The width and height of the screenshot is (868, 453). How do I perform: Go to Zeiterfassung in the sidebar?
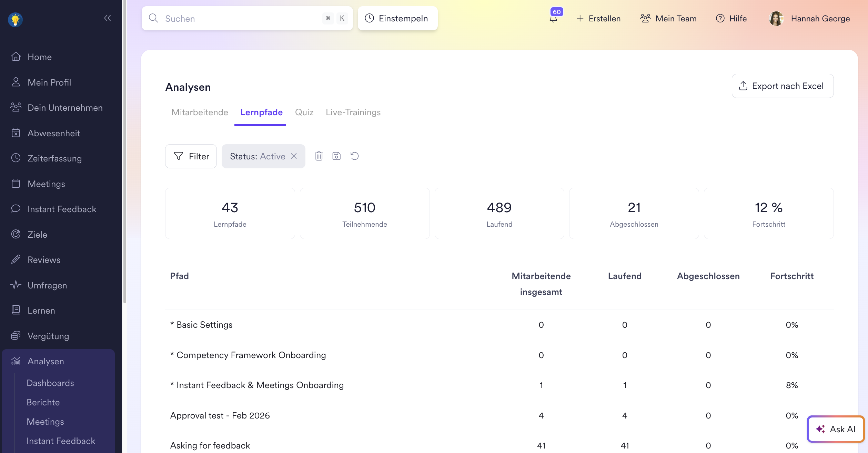click(54, 158)
